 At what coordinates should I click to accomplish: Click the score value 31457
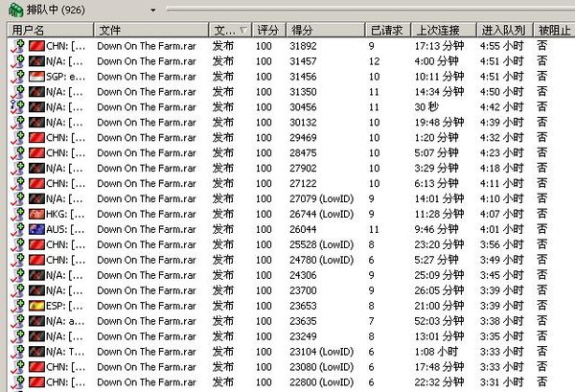(303, 61)
